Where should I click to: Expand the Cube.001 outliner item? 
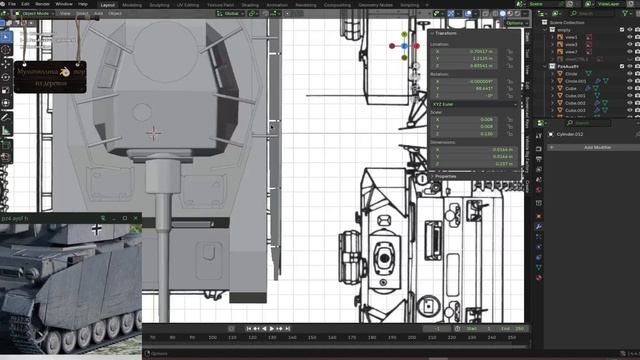[553, 96]
